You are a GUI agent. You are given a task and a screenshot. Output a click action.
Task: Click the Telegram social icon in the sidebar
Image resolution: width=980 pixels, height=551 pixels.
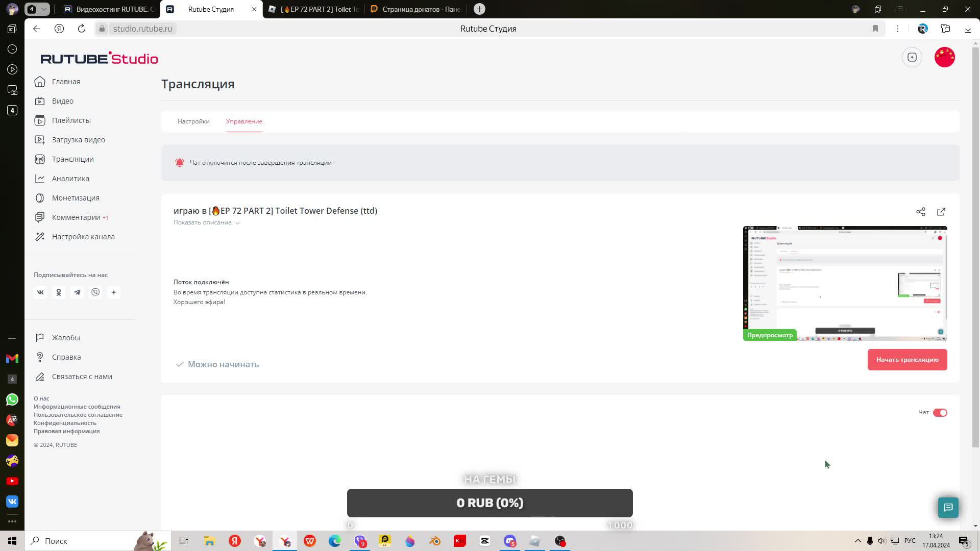point(77,292)
